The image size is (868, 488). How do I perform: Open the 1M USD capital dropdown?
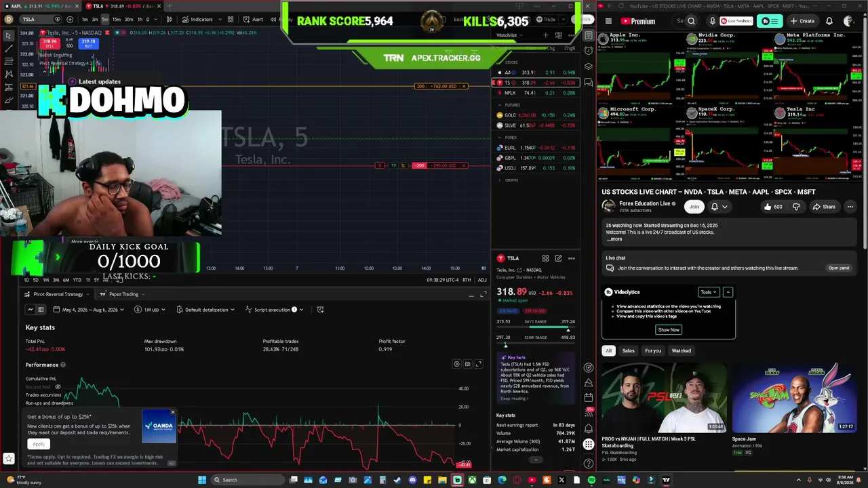point(150,310)
